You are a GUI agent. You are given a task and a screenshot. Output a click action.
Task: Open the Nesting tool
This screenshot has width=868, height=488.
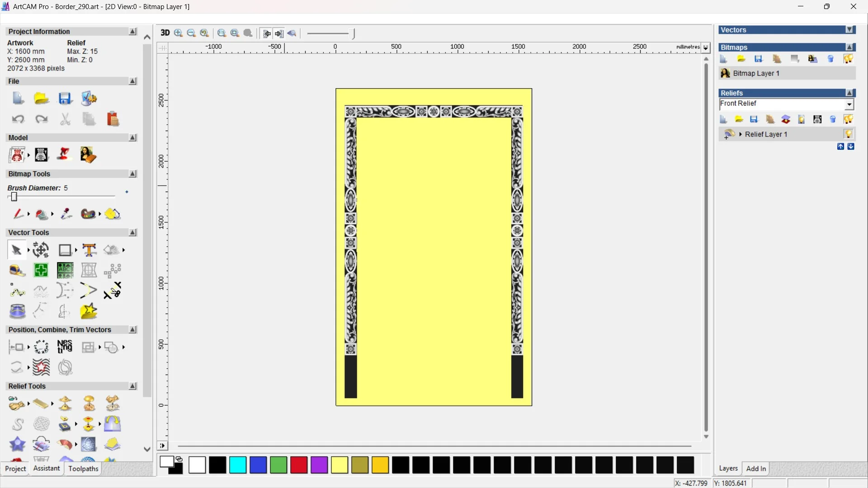point(65,347)
